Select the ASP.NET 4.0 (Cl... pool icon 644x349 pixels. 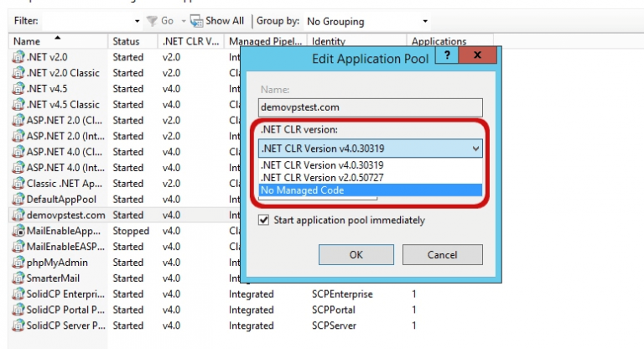[18, 152]
